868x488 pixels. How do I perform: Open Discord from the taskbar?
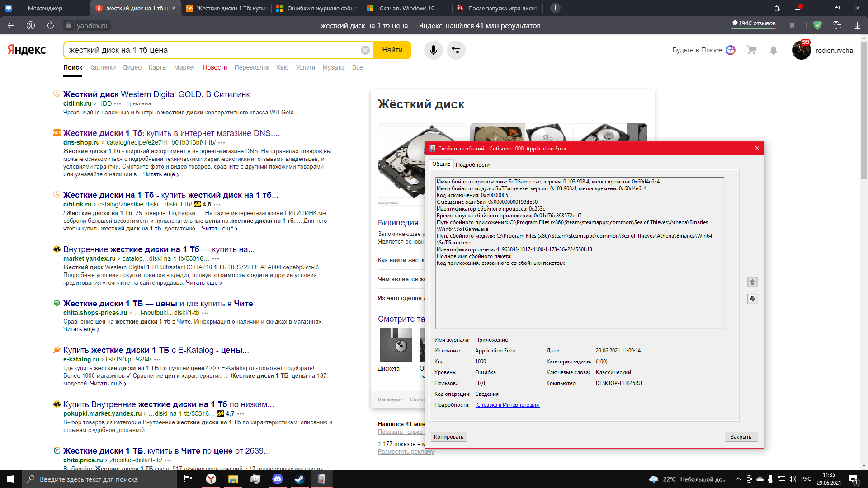click(277, 479)
